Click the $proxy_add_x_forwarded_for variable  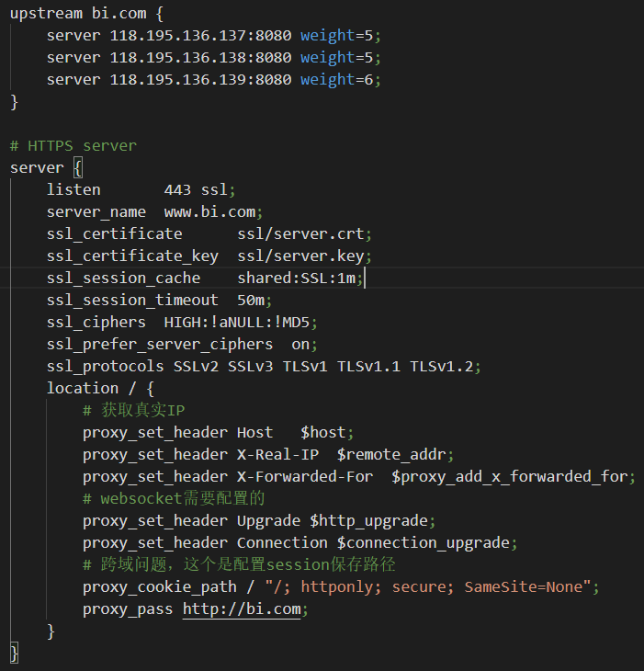tap(509, 477)
